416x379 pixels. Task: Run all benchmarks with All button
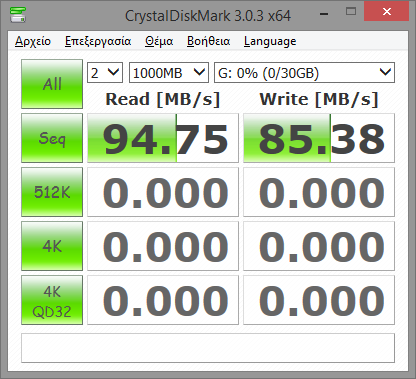pyautogui.click(x=52, y=84)
